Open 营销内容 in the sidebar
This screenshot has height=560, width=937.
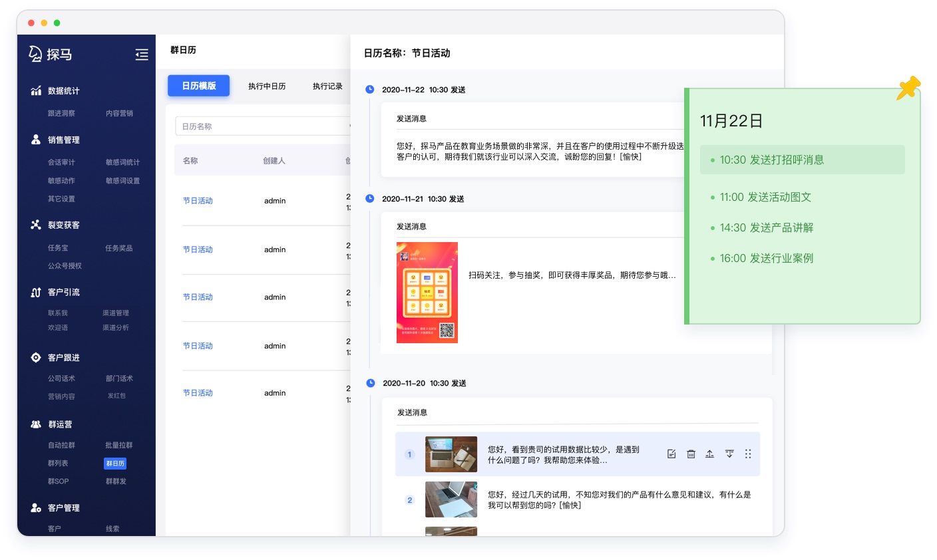click(x=61, y=396)
